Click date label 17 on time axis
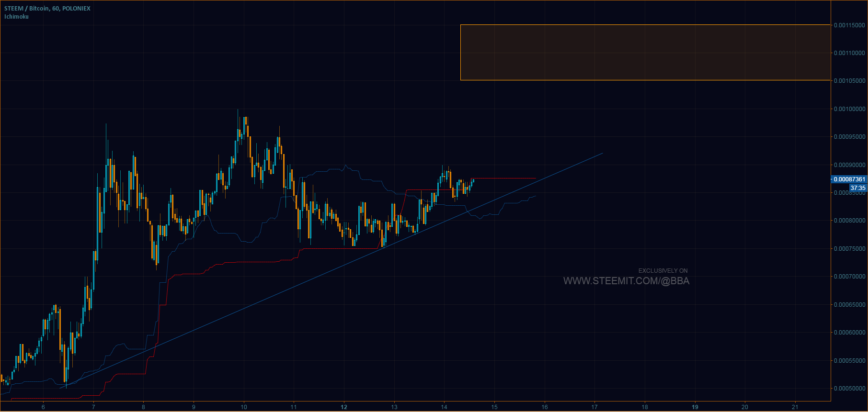868x412 pixels. click(x=594, y=407)
